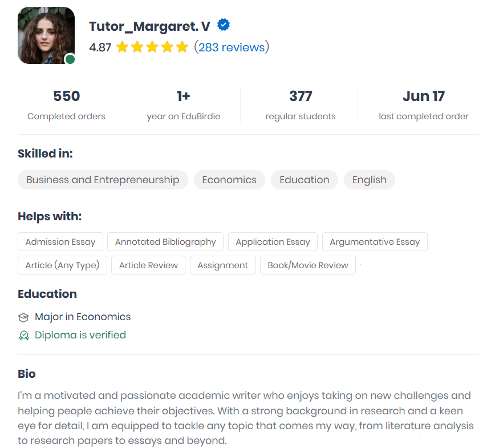Open Tutor_Margaret's profile photo
Screen dimensions: 491x448
46,35
